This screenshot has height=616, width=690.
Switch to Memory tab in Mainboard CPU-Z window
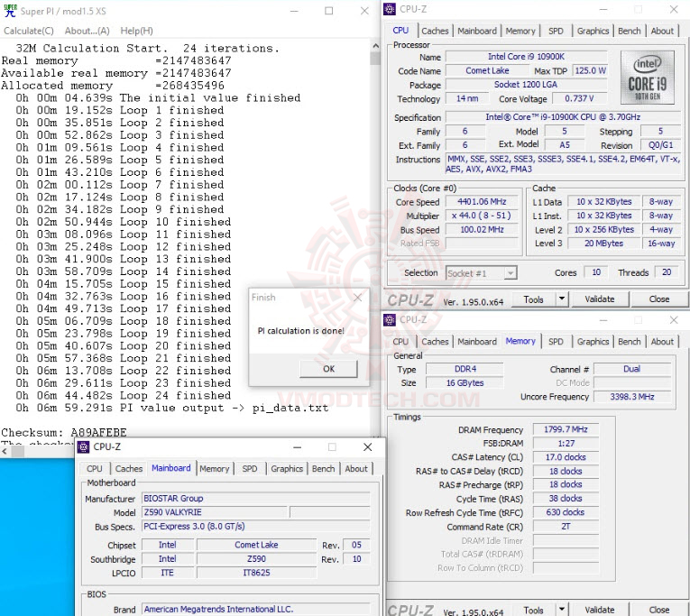point(215,469)
